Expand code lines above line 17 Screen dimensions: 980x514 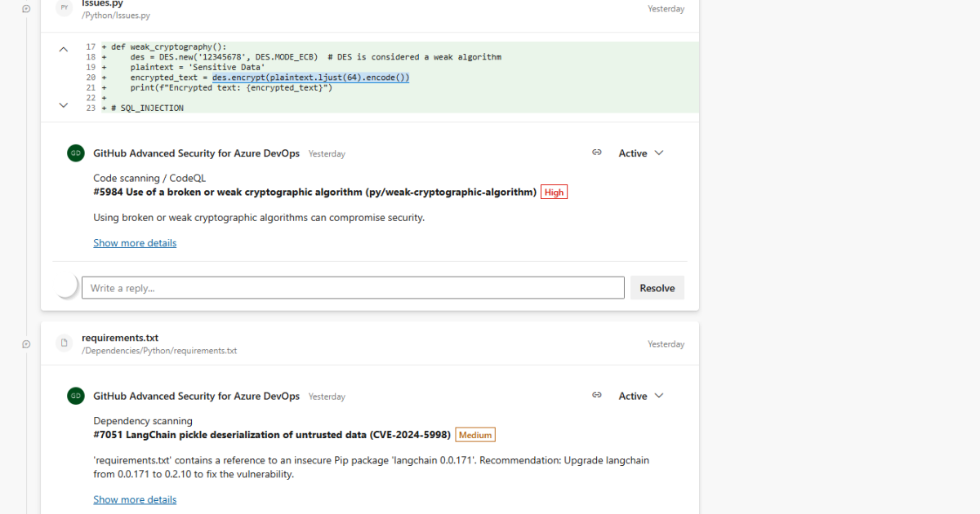pyautogui.click(x=64, y=49)
